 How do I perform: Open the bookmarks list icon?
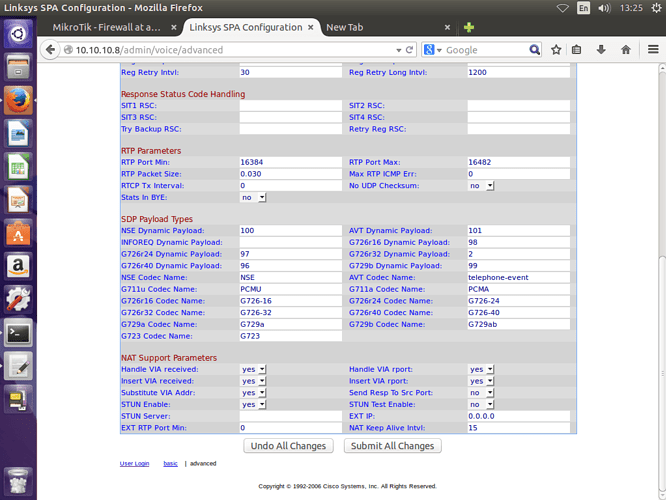[576, 50]
